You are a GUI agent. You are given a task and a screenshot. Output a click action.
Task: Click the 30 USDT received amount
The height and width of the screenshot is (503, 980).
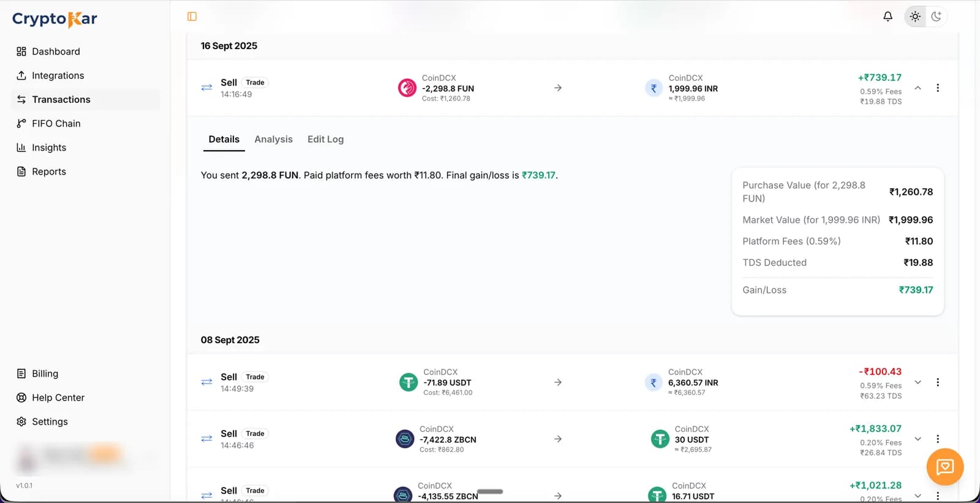pyautogui.click(x=692, y=439)
